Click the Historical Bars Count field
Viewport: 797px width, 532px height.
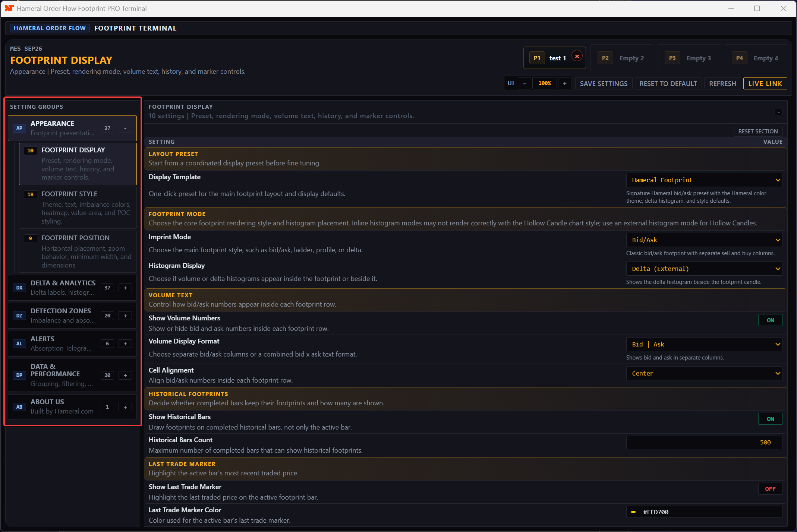[x=704, y=442]
